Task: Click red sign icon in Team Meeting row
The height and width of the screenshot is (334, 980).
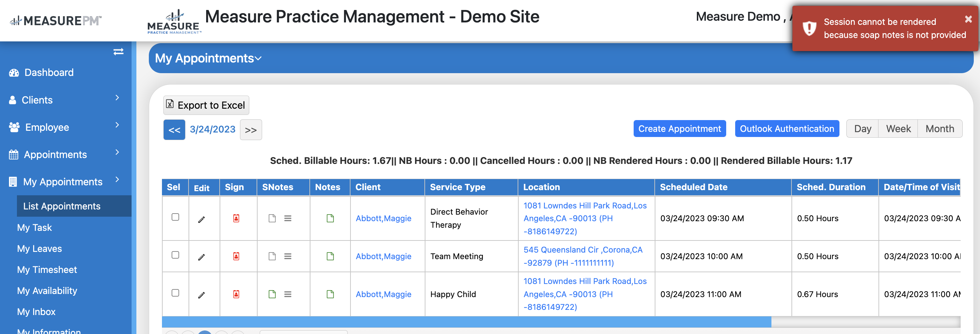Action: coord(236,256)
